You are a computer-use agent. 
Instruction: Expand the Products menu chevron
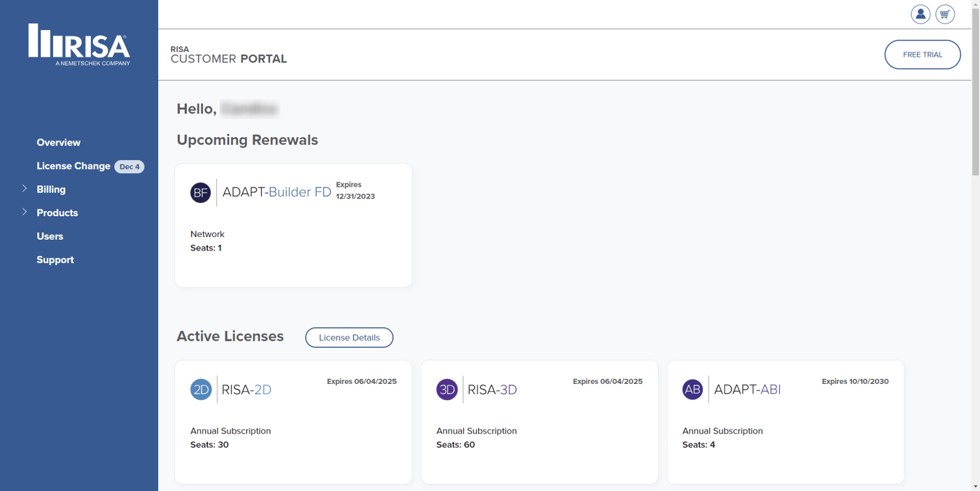tap(24, 212)
